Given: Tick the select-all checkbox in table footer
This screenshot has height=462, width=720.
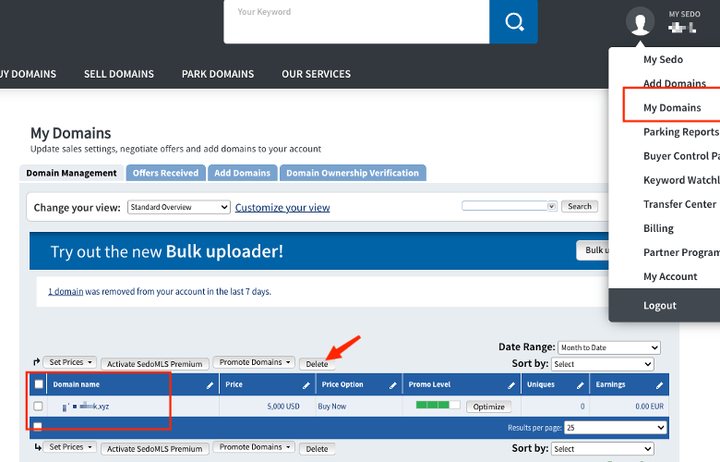Looking at the screenshot, I should click(x=38, y=427).
